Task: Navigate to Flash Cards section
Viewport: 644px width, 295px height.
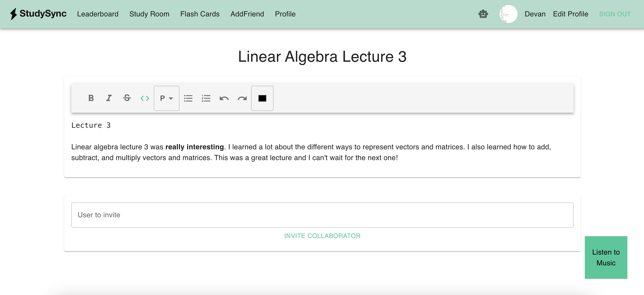Action: coord(200,14)
